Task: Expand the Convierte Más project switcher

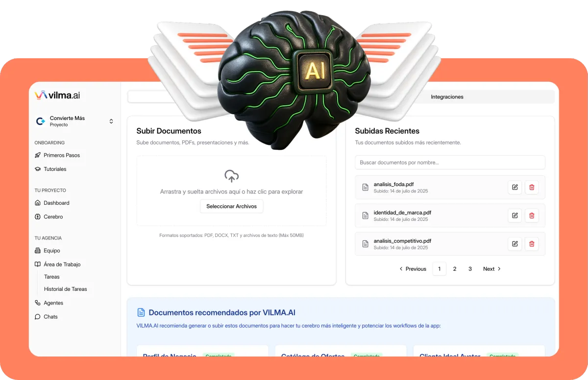Action: point(74,121)
